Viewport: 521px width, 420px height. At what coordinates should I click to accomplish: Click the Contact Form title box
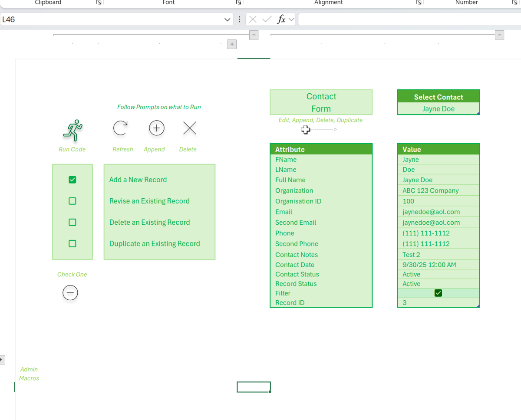tap(321, 102)
